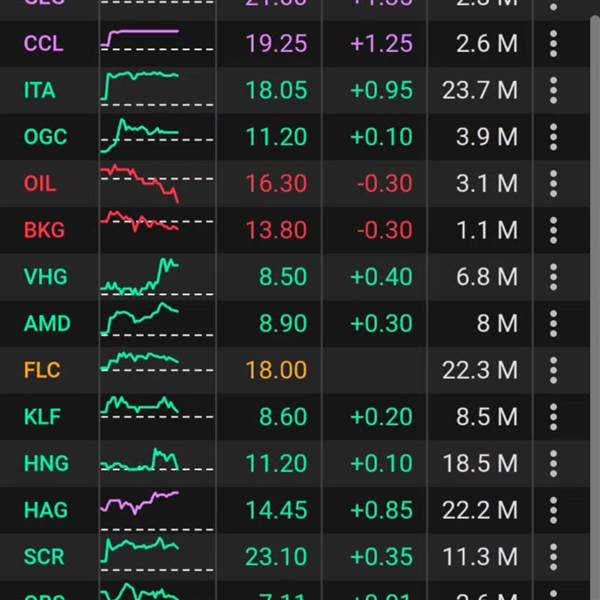Click the CCL change +1.25
Image resolution: width=600 pixels, height=600 pixels.
[382, 43]
